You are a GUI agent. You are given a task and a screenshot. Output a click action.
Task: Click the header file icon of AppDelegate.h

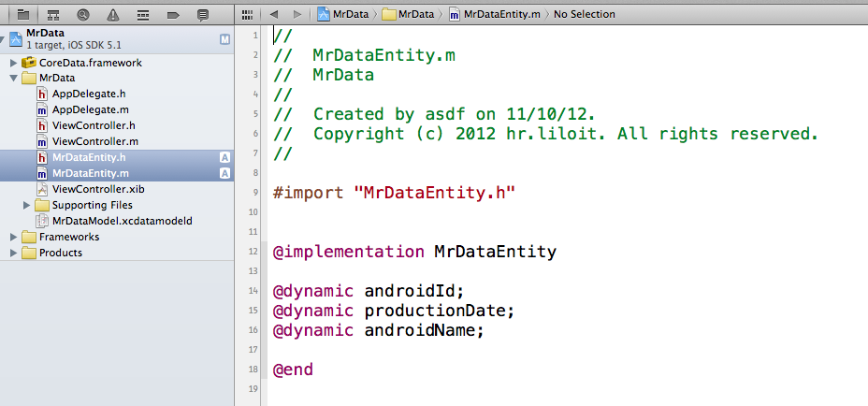click(42, 94)
